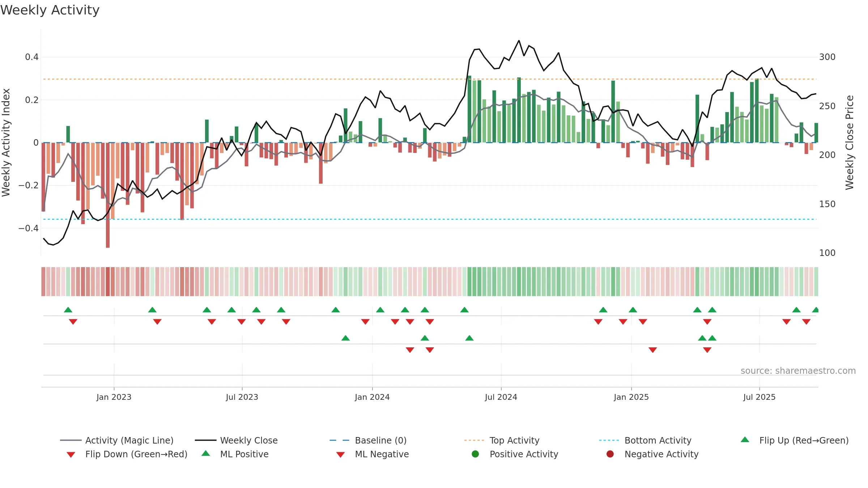The height and width of the screenshot is (488, 868).
Task: Click the green circle icon beside Positive Activity
Action: click(x=475, y=454)
